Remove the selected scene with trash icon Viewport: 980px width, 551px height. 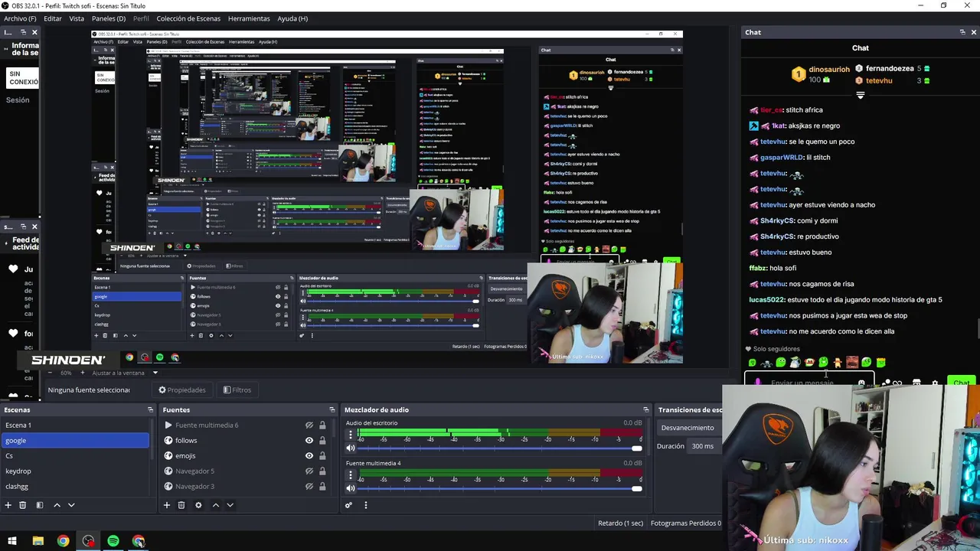(x=23, y=505)
